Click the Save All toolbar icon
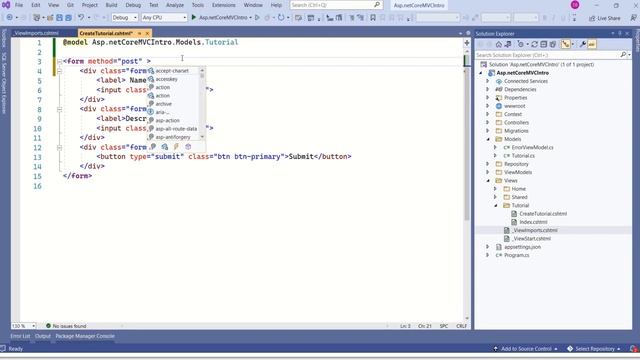This screenshot has height=360, width=640. (68, 18)
